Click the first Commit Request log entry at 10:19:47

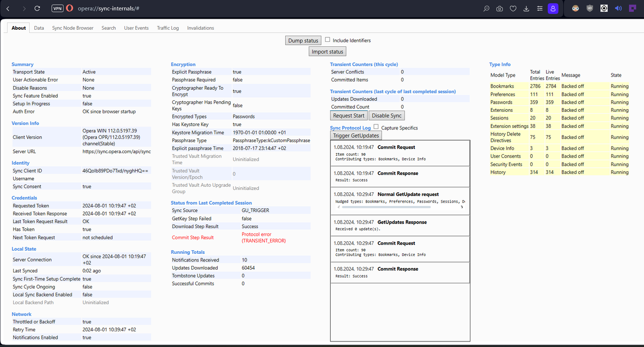[400, 153]
